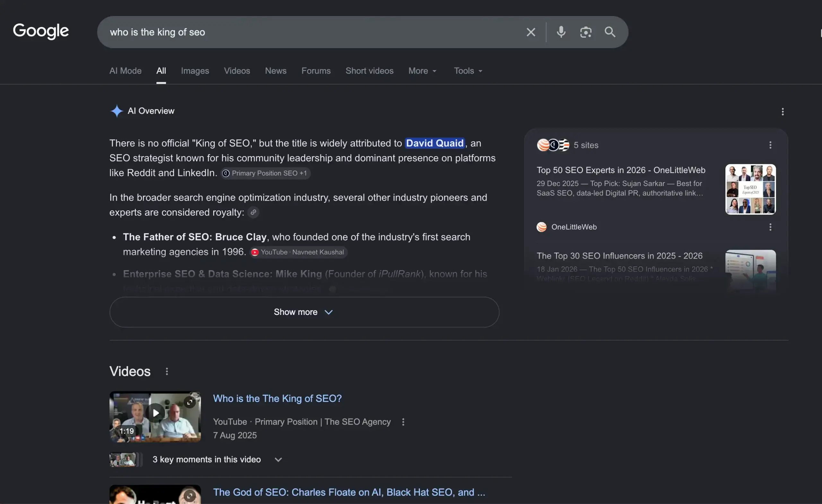Screen dimensions: 822x504
Task: Open the Videos tab
Action: [x=237, y=71]
